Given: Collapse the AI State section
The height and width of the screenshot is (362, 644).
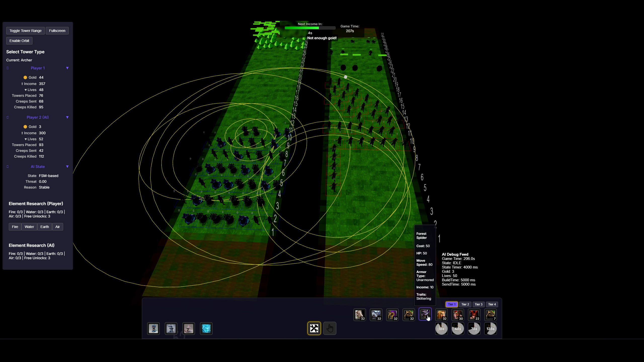Looking at the screenshot, I should 67,166.
